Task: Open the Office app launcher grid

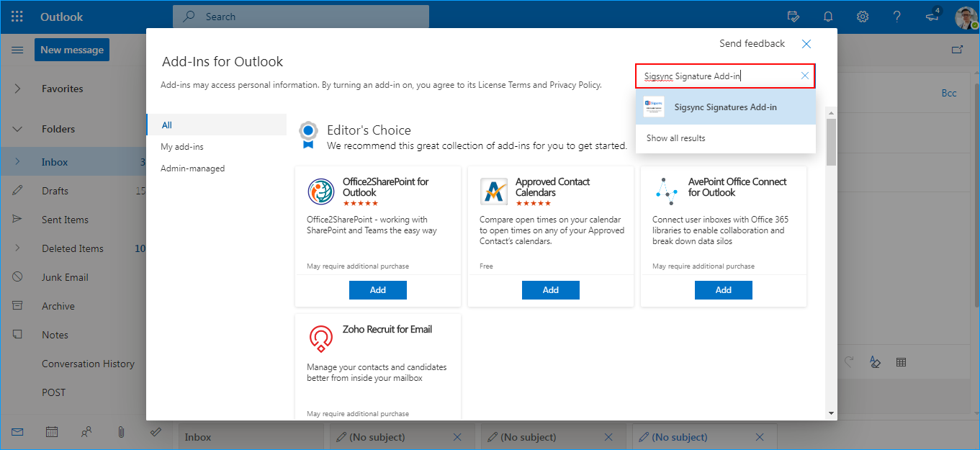Action: [17, 17]
